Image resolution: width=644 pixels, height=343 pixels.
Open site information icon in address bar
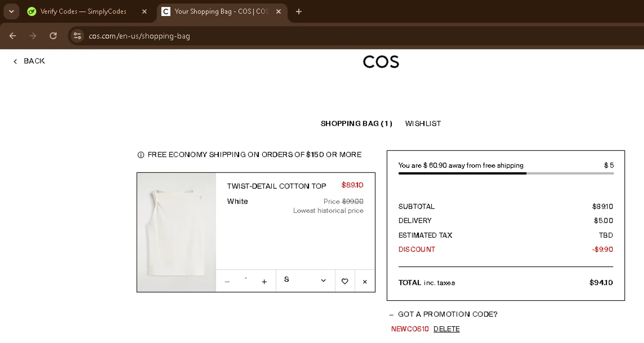click(x=77, y=36)
